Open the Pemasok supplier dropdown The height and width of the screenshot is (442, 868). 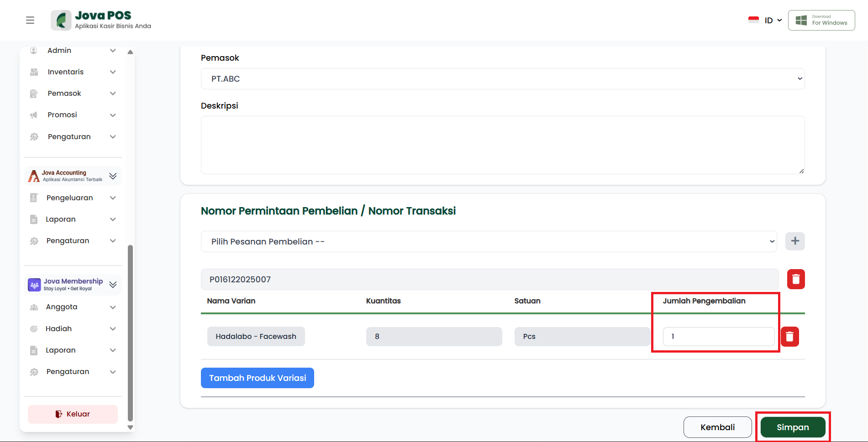point(502,79)
